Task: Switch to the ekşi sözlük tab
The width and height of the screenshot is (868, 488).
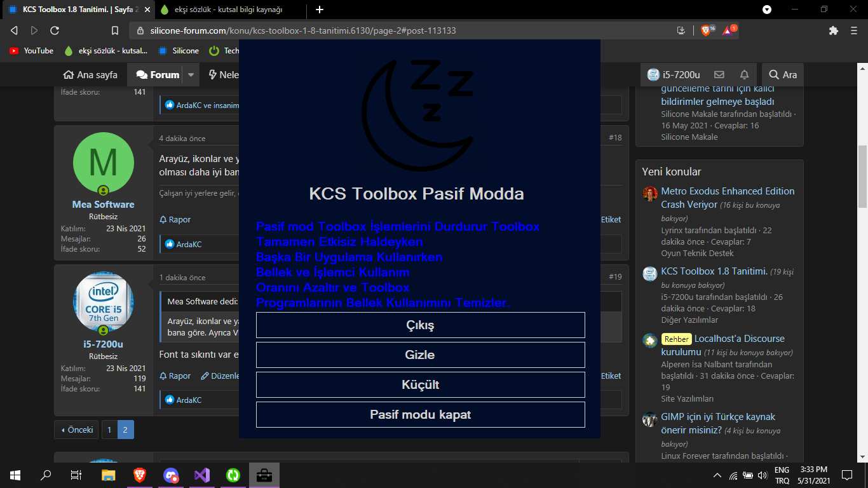Action: pos(229,10)
